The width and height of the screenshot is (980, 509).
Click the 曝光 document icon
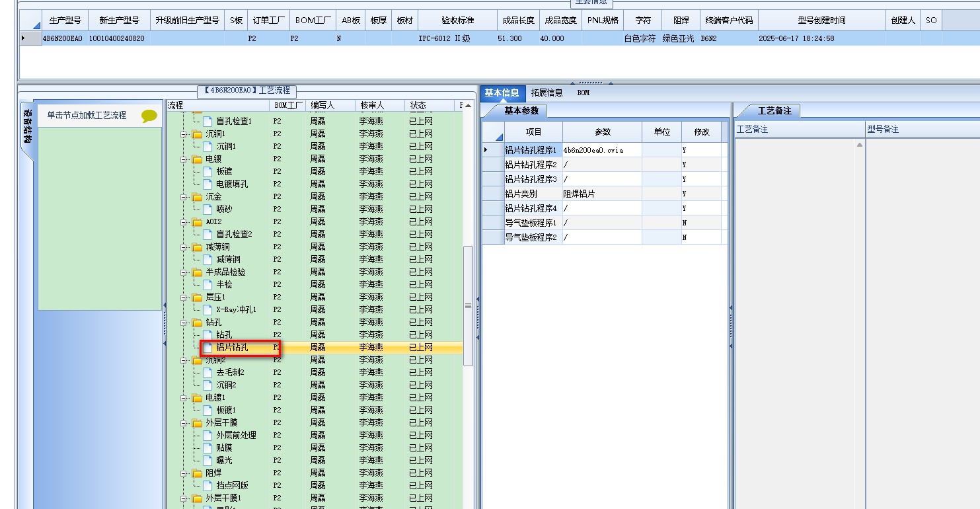(208, 460)
